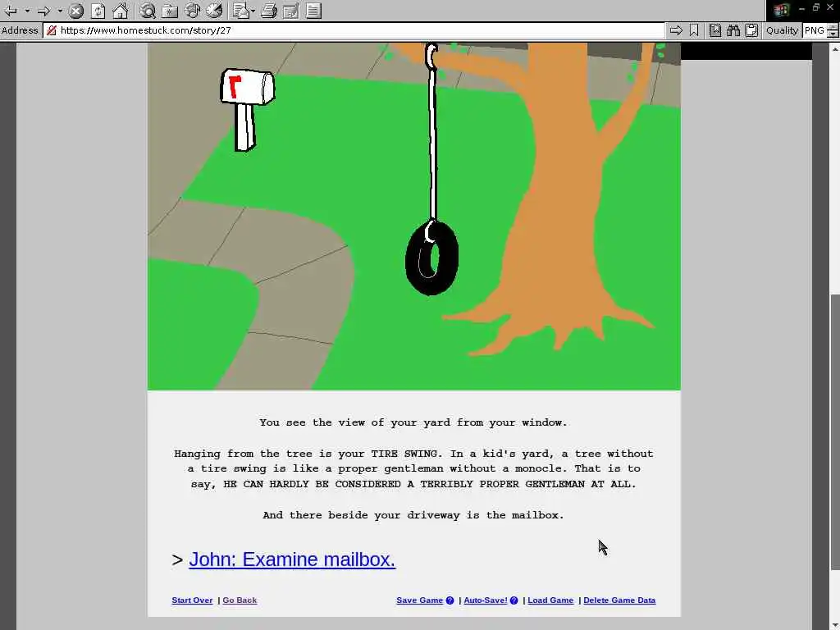The image size is (840, 630).
Task: Minimize the browser window
Action: click(801, 8)
